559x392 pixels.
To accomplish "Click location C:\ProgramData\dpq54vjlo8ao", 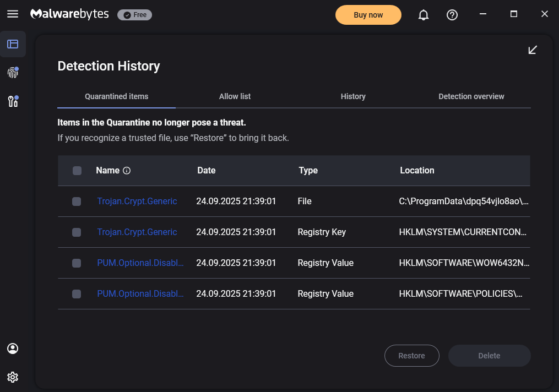I will point(464,202).
